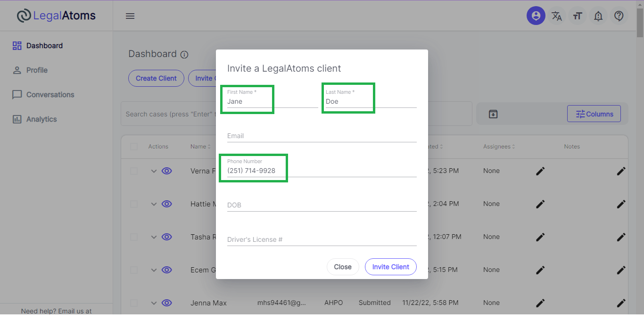Click the Dashboard info icon
Viewport: 644px width, 329px height.
pyautogui.click(x=184, y=55)
